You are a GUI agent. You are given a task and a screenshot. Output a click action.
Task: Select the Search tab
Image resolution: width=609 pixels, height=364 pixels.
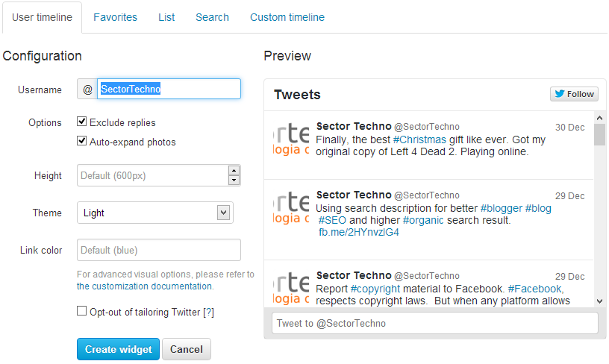212,17
